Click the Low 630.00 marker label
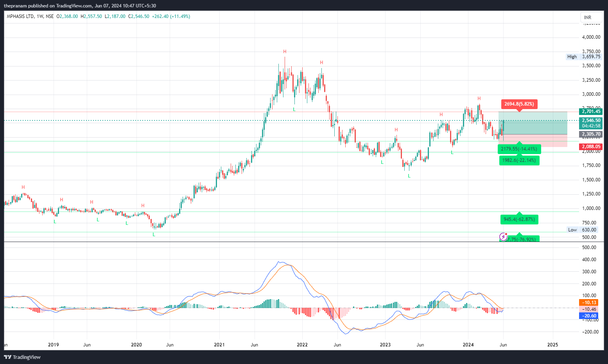Viewport: 608px width, 364px height. [582, 230]
